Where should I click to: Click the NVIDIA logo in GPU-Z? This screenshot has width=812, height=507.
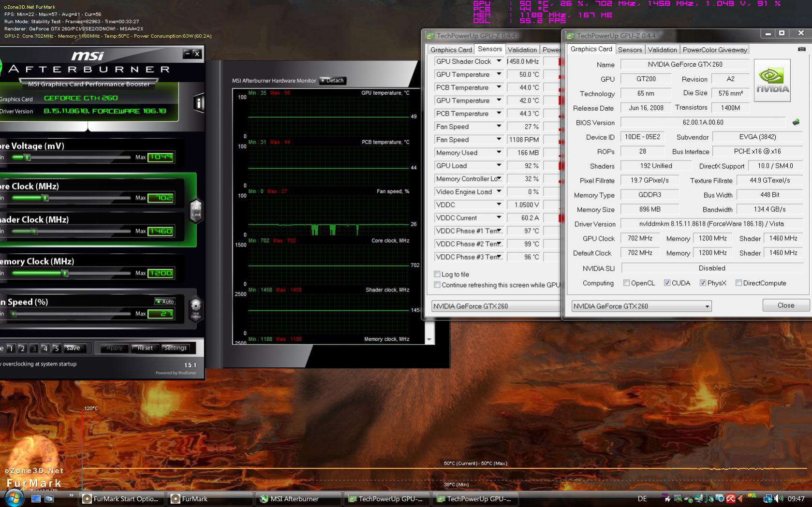click(772, 80)
